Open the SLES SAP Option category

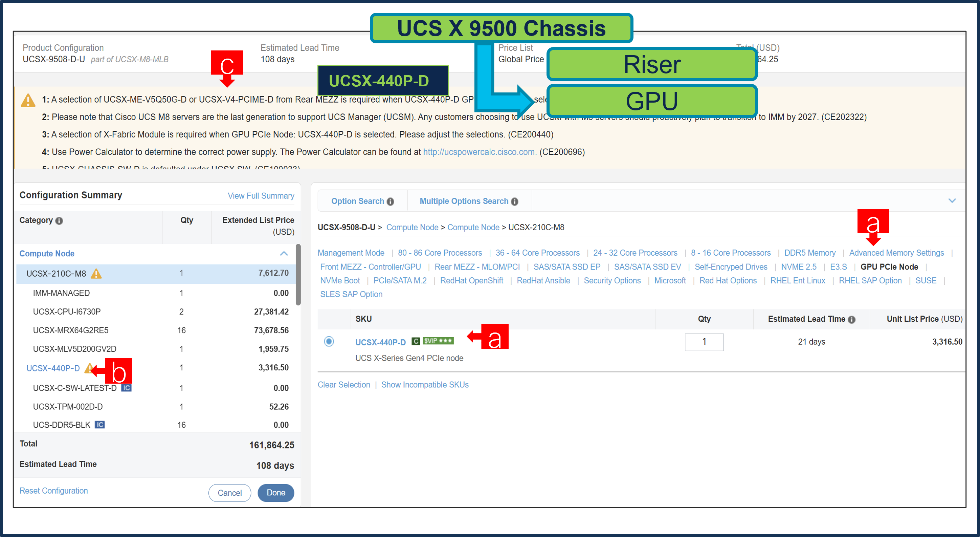(351, 294)
